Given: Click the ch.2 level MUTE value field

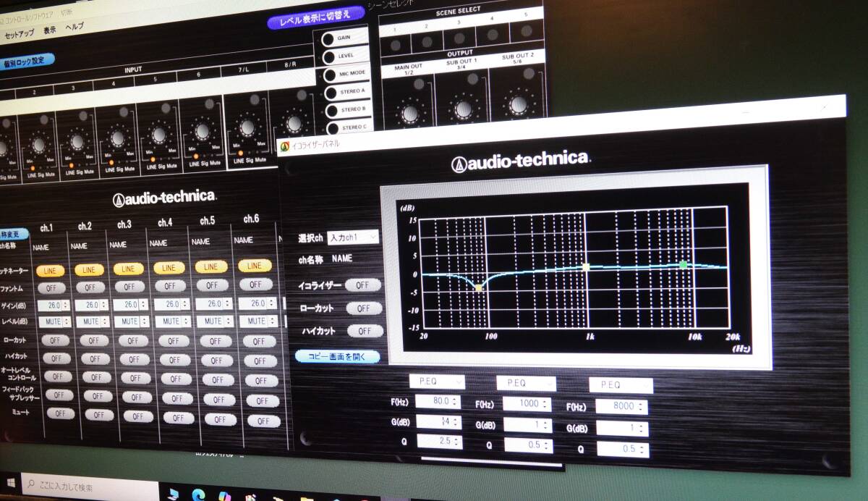Looking at the screenshot, I should (x=89, y=321).
